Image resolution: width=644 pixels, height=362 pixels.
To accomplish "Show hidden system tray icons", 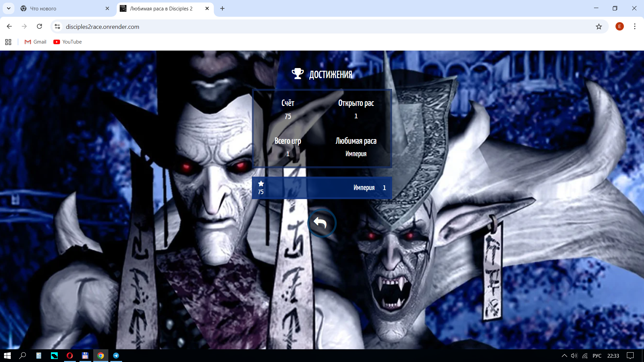I will 564,356.
